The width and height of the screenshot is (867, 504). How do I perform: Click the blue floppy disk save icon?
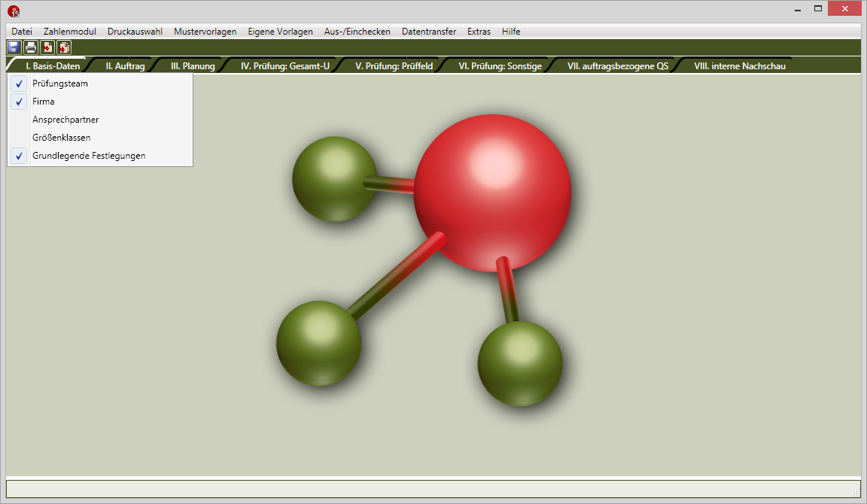[x=14, y=47]
